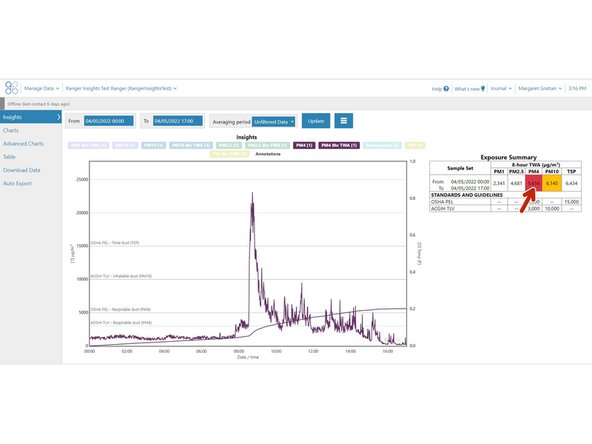This screenshot has height=444, width=592.
Task: Open Table in the sidebar
Action: (9, 157)
